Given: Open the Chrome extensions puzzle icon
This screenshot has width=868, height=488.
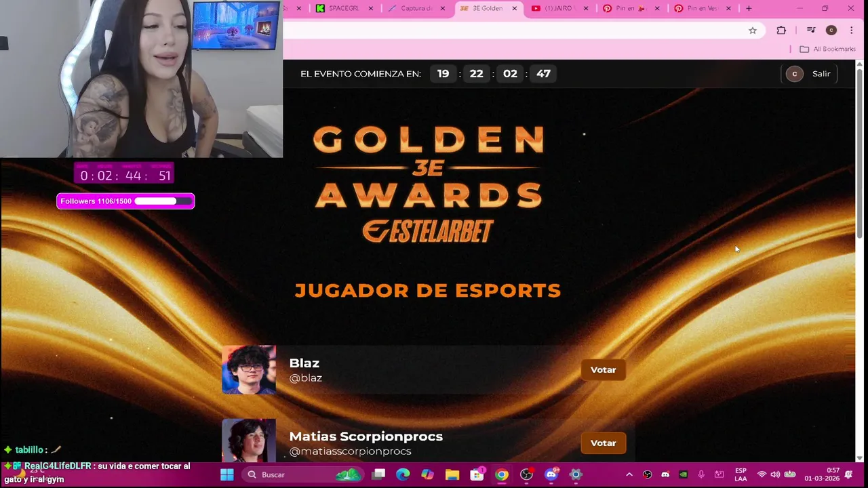Looking at the screenshot, I should pos(781,30).
